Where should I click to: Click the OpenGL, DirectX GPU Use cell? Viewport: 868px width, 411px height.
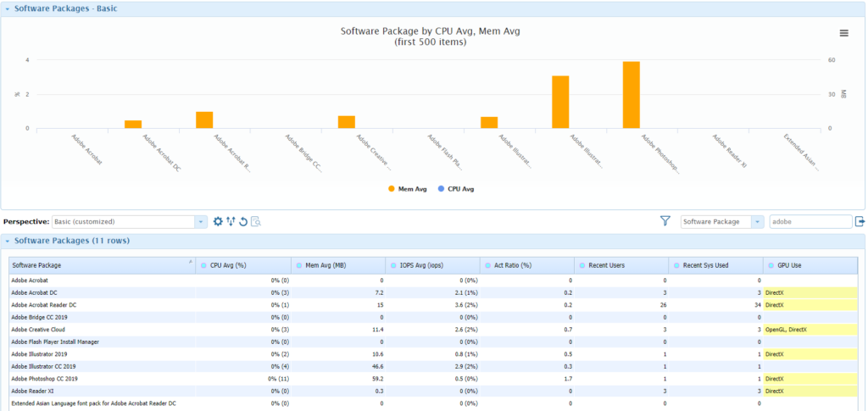(x=810, y=329)
